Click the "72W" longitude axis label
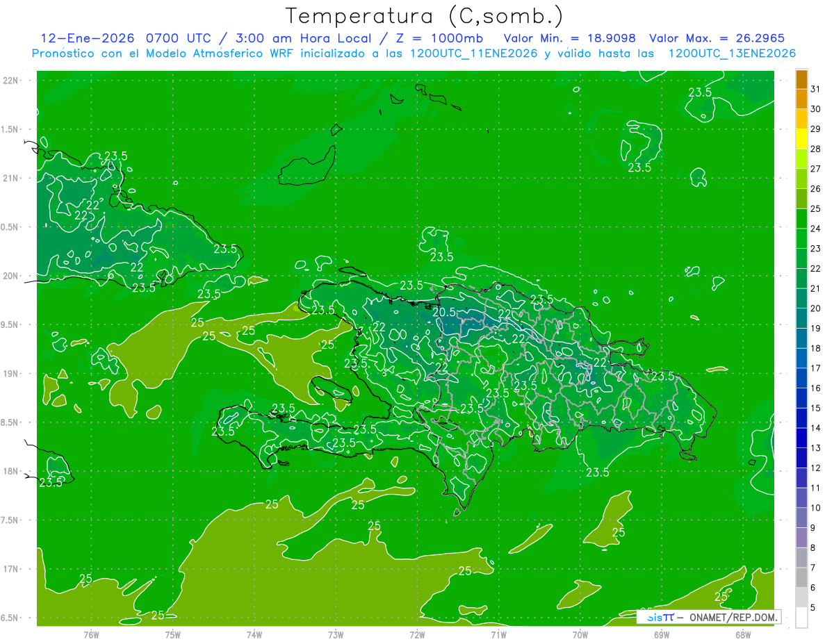The width and height of the screenshot is (834, 644). [x=417, y=634]
